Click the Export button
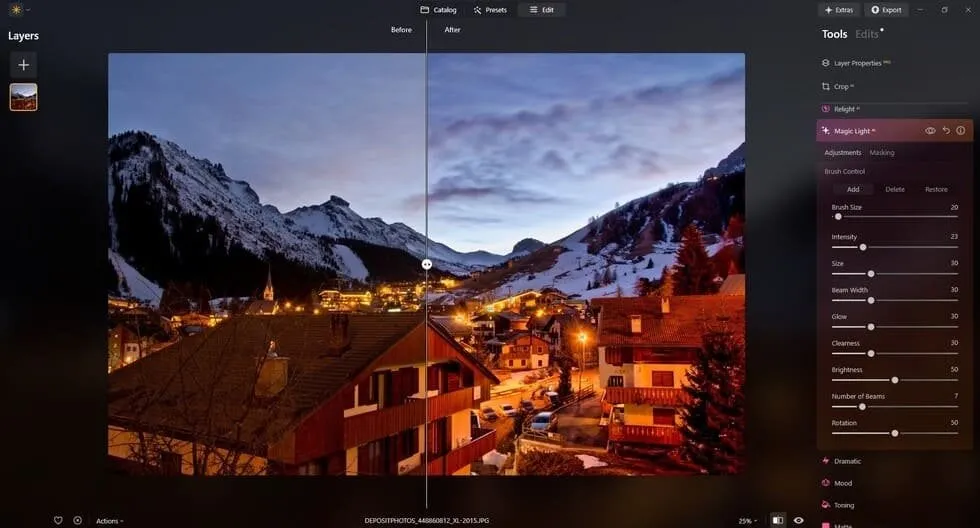Viewport: 980px width, 528px height. click(x=886, y=10)
